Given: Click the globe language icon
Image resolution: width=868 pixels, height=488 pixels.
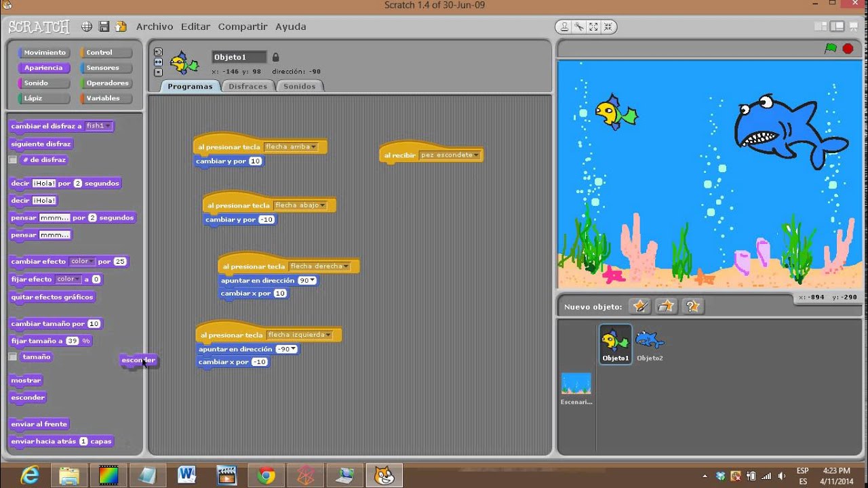Looking at the screenshot, I should click(87, 26).
